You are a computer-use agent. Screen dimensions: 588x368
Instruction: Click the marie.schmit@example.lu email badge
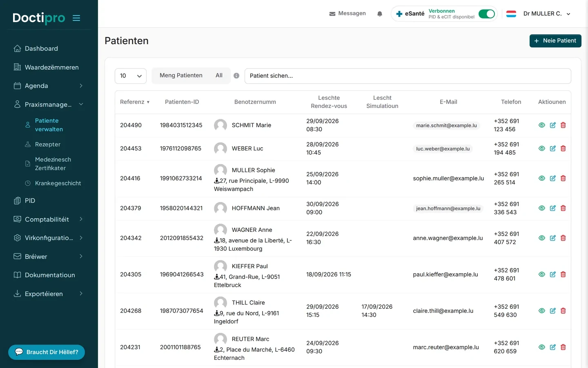(x=446, y=126)
